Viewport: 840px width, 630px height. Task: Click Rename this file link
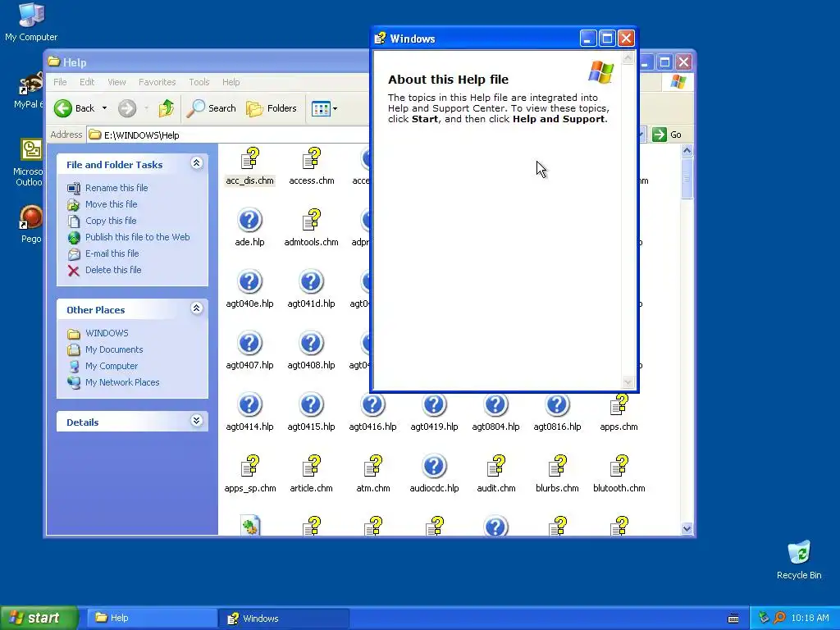[x=116, y=188]
